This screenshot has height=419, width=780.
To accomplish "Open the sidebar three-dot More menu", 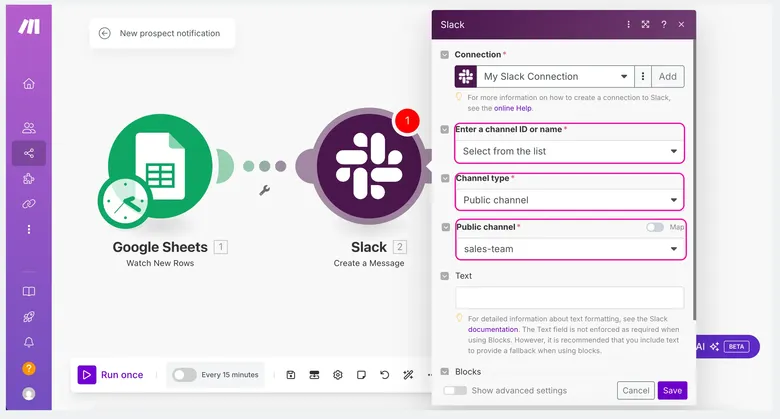I will (29, 229).
